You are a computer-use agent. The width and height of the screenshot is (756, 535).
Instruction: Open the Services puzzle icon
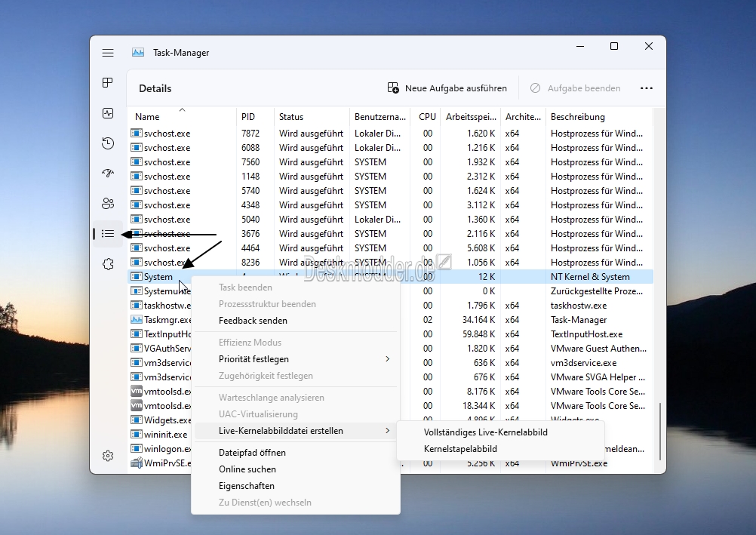[x=108, y=264]
